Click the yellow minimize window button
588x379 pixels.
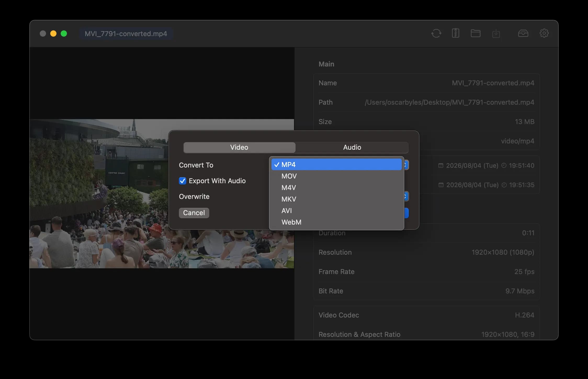click(53, 34)
